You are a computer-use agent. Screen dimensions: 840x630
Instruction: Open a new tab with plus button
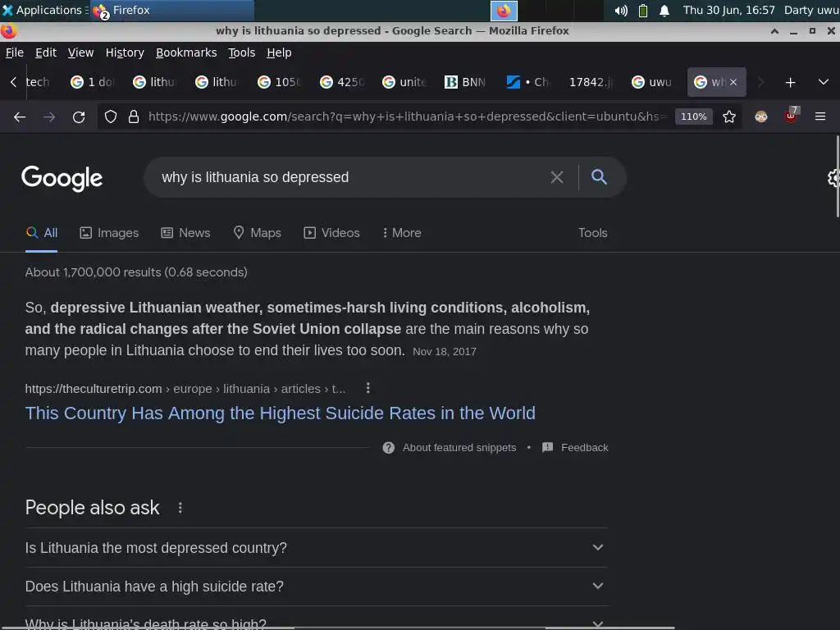coord(790,83)
